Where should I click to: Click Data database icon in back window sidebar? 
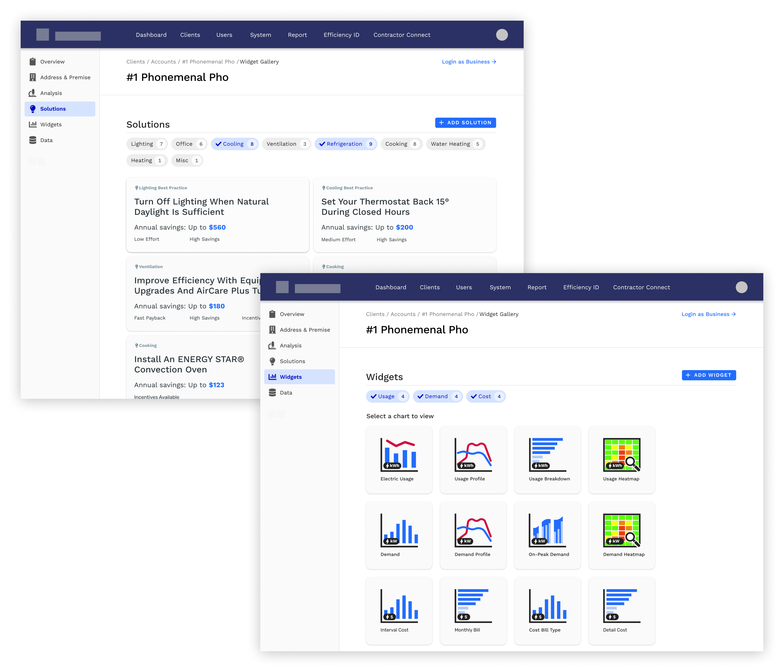click(x=33, y=140)
